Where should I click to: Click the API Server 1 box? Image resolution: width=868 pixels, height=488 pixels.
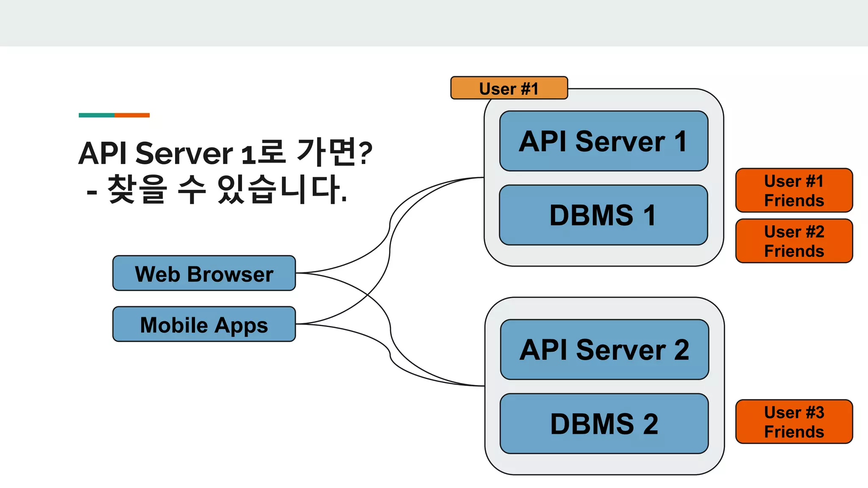coord(604,141)
